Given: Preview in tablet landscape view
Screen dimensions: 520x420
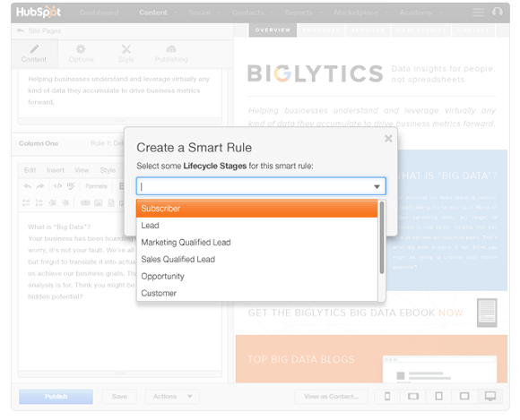Looking at the screenshot, I should coord(464,396).
